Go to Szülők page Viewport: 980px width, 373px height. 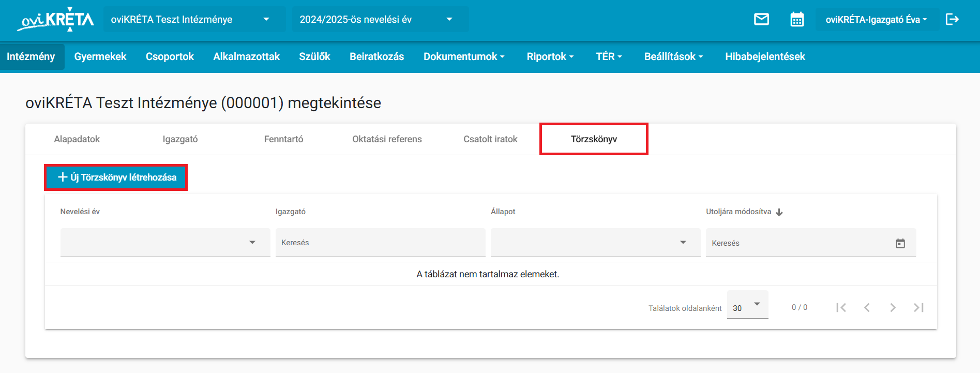pyautogui.click(x=314, y=57)
